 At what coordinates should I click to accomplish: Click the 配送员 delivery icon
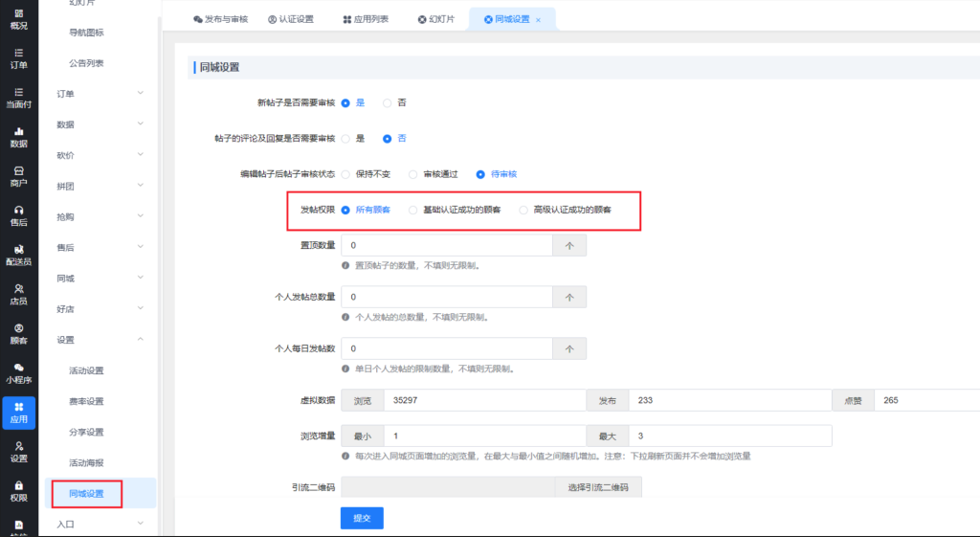[x=18, y=255]
